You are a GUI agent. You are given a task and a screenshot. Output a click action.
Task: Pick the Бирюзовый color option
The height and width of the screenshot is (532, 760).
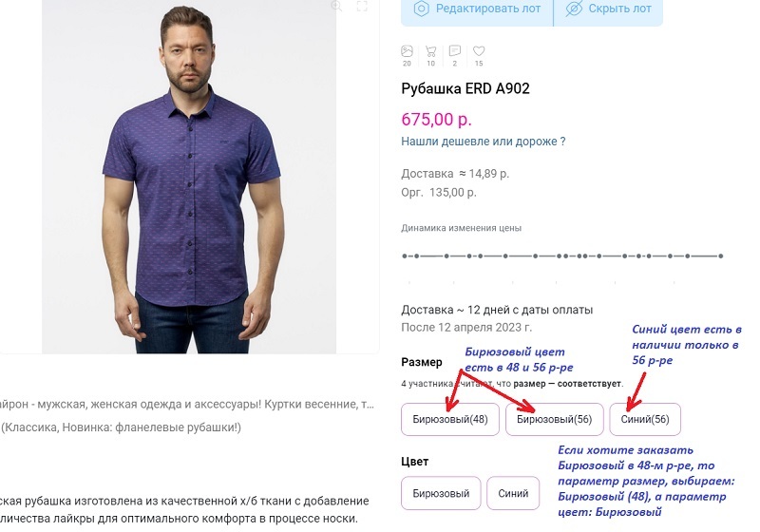coord(440,493)
